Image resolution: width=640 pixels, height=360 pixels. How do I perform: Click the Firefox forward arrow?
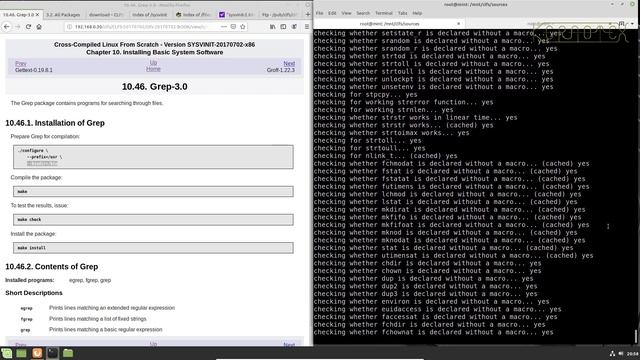(x=18, y=27)
